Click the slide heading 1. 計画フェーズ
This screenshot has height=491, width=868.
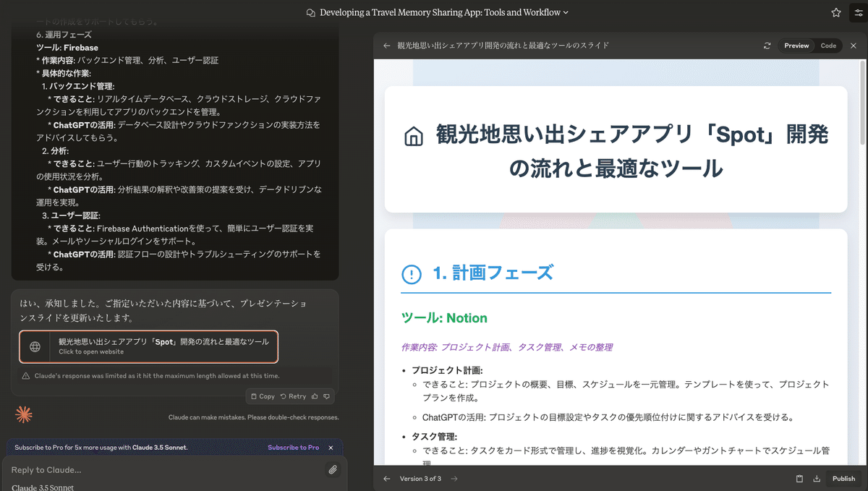(x=493, y=273)
